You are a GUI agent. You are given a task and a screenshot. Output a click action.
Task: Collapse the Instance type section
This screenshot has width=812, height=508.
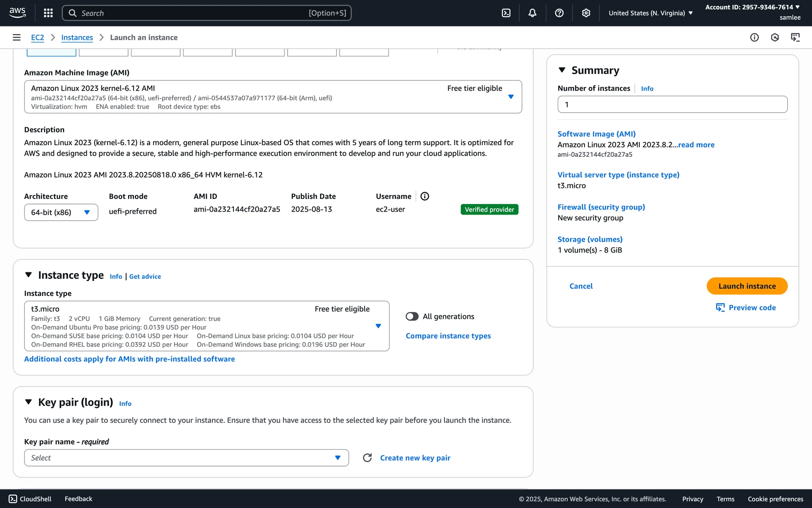pyautogui.click(x=28, y=275)
